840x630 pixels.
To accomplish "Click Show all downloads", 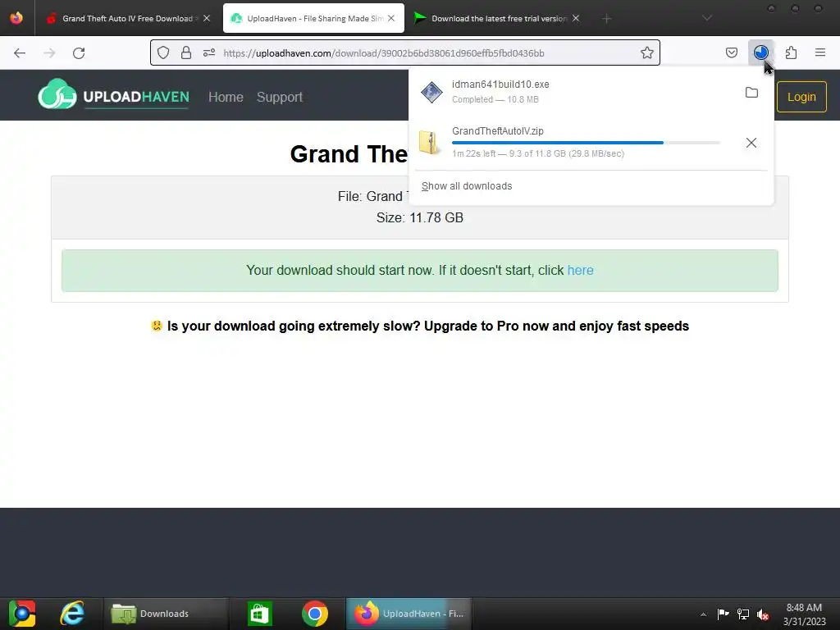I will click(467, 186).
